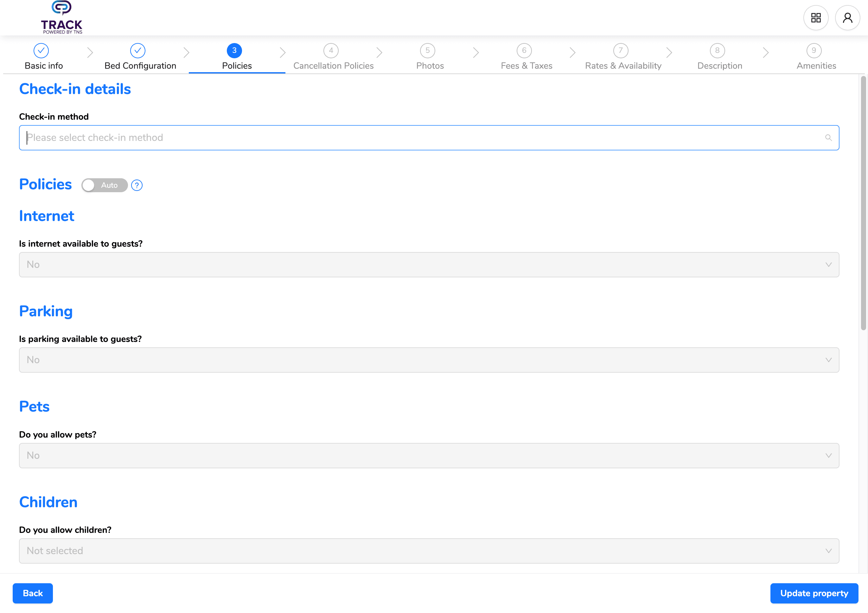868x613 pixels.
Task: Click the check-in method input field
Action: click(x=429, y=137)
